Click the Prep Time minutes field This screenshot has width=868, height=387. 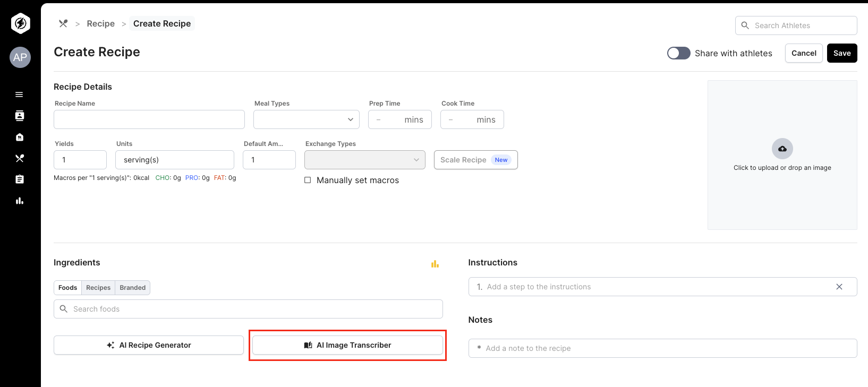[x=400, y=119]
